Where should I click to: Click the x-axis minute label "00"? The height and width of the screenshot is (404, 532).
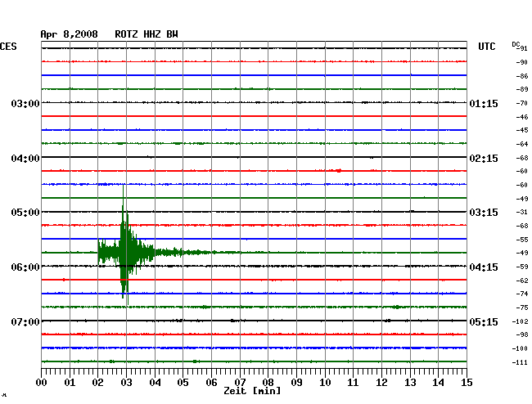42,383
